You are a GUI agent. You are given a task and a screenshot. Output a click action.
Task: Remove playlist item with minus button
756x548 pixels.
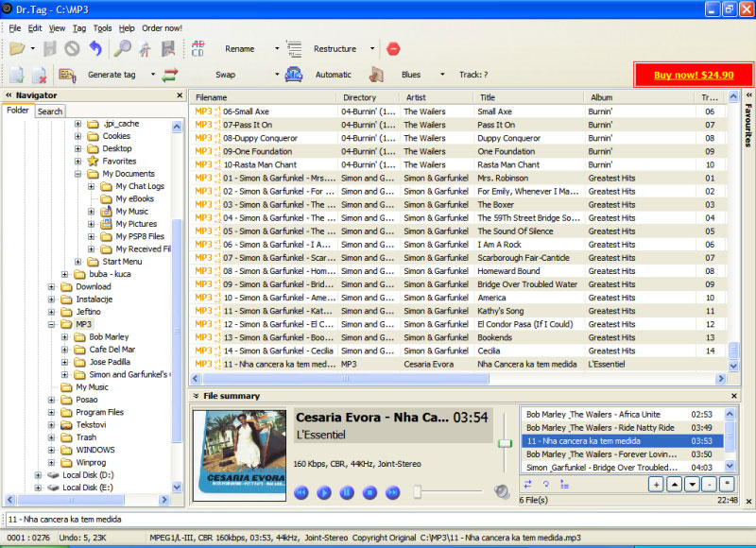710,484
